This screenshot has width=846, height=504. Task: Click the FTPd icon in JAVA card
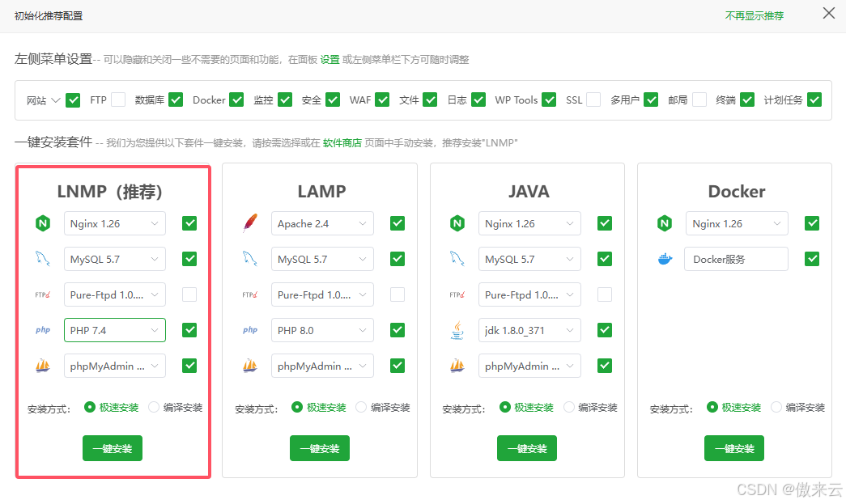457,294
